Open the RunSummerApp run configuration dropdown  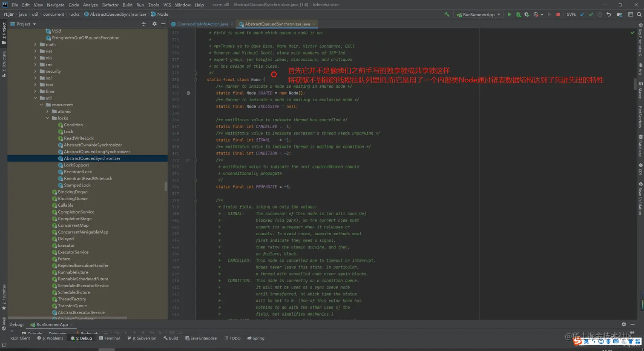tap(479, 14)
